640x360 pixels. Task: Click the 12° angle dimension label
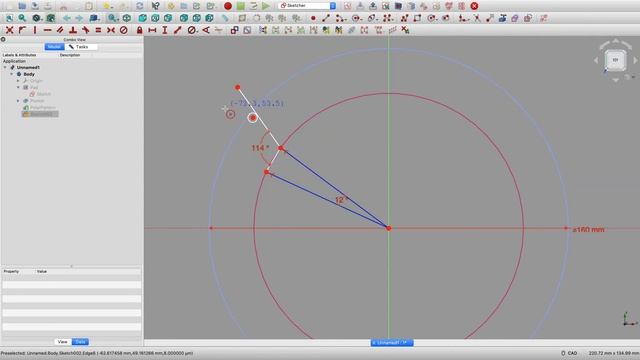[x=341, y=200]
